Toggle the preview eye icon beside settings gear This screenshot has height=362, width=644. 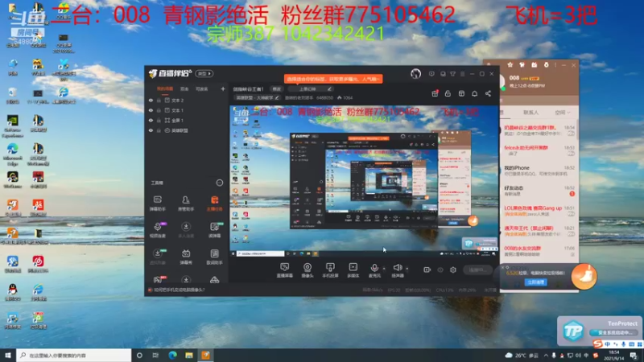(440, 269)
